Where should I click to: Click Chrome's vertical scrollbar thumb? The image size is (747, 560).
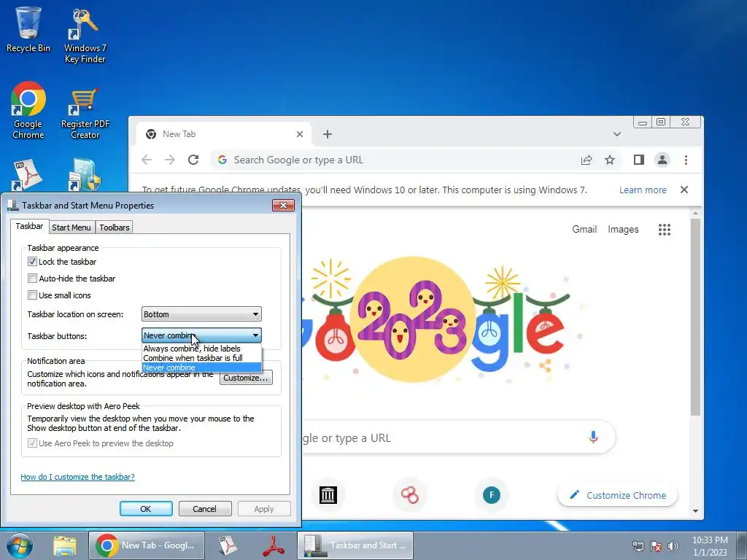[695, 316]
